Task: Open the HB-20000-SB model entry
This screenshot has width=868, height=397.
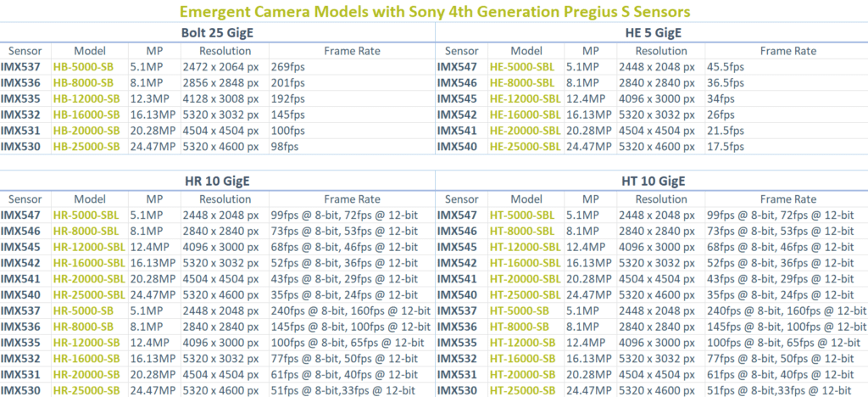Action: pyautogui.click(x=87, y=131)
